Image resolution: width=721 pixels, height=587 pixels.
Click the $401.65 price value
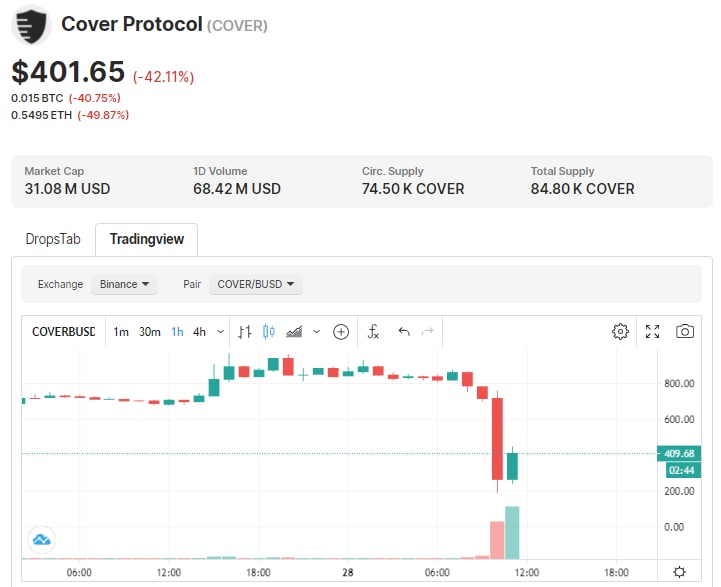point(68,72)
